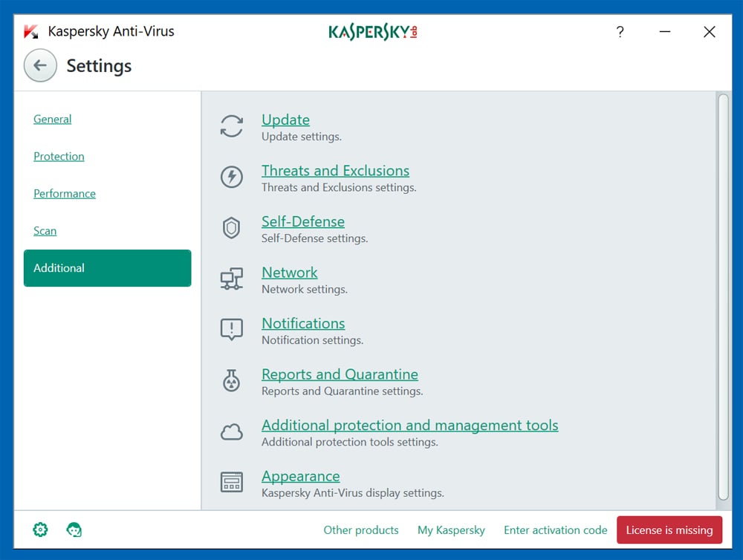This screenshot has height=560, width=743.
Task: Open the Notifications link
Action: [x=303, y=323]
